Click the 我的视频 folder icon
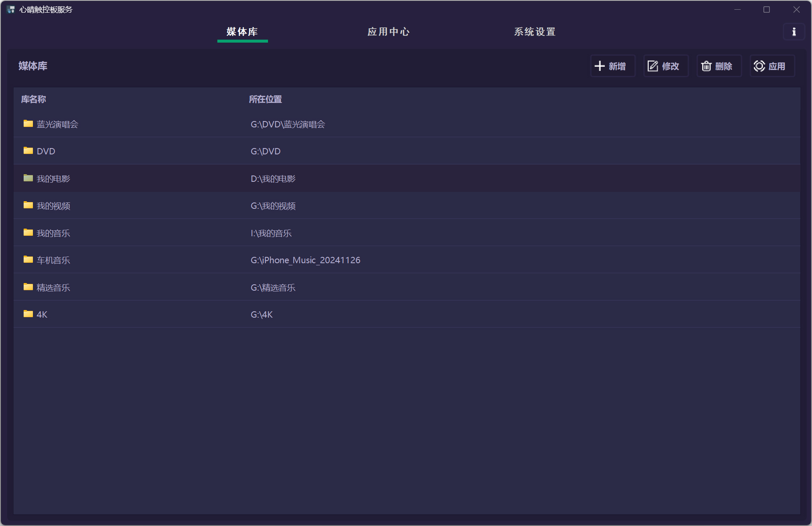The image size is (812, 526). click(28, 205)
